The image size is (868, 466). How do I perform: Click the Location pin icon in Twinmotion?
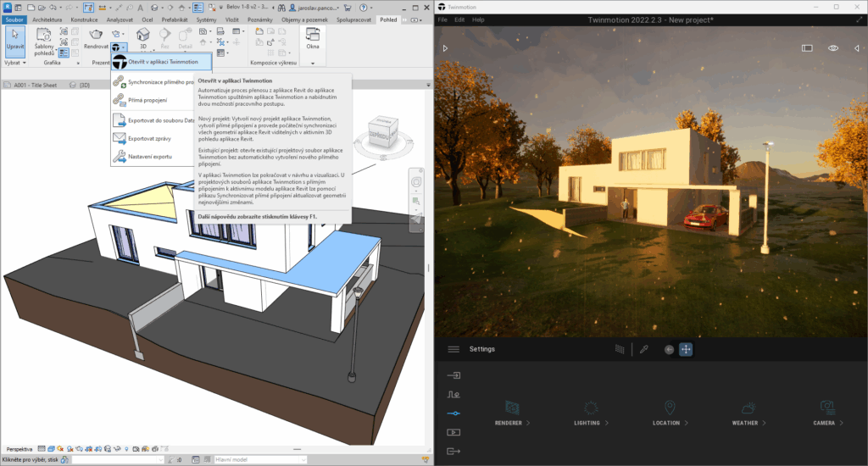coord(670,408)
